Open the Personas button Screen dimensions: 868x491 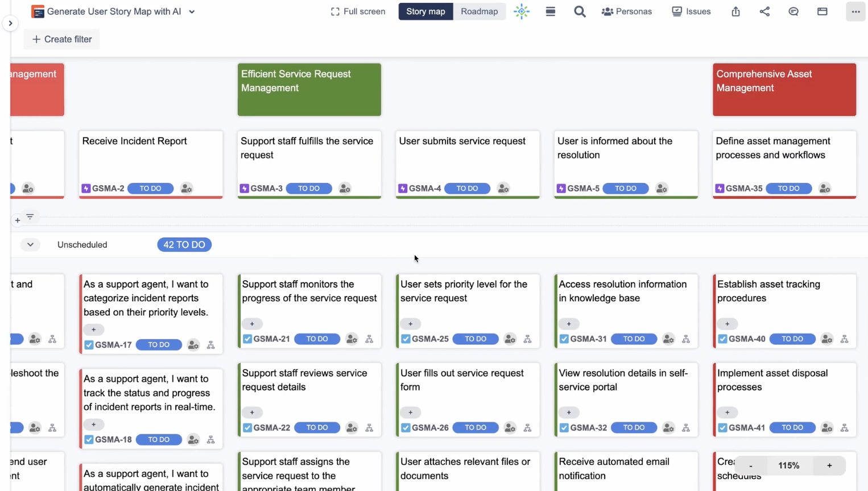pos(626,11)
